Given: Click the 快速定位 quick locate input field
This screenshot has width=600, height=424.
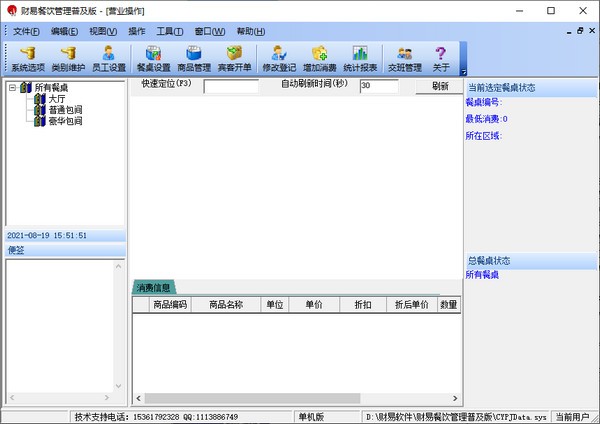Looking at the screenshot, I should click(x=230, y=87).
